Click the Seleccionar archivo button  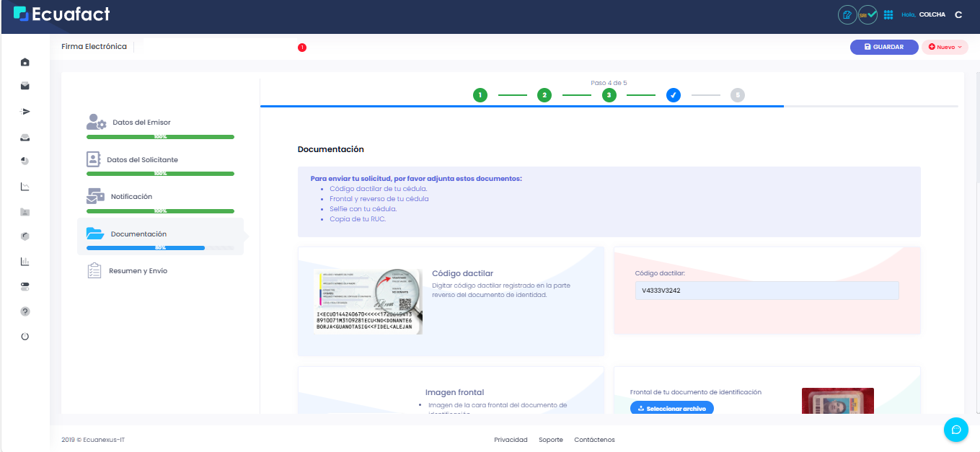(671, 408)
